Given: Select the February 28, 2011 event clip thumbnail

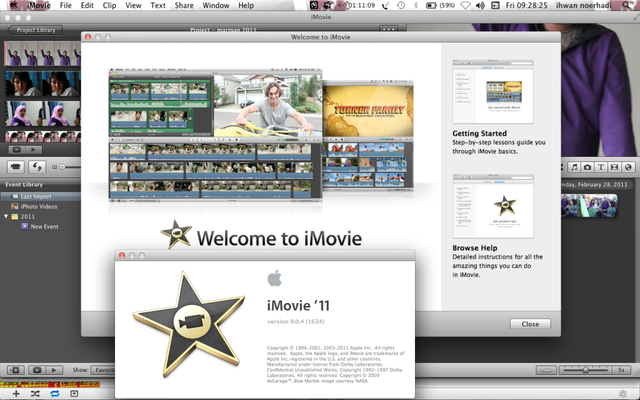Looking at the screenshot, I should pos(589,205).
